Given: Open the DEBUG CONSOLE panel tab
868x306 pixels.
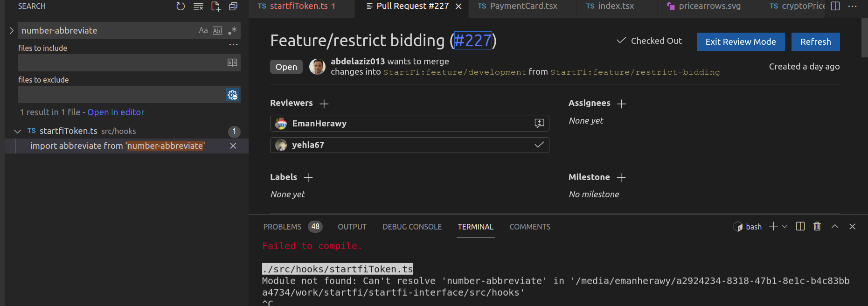Looking at the screenshot, I should pos(412,227).
